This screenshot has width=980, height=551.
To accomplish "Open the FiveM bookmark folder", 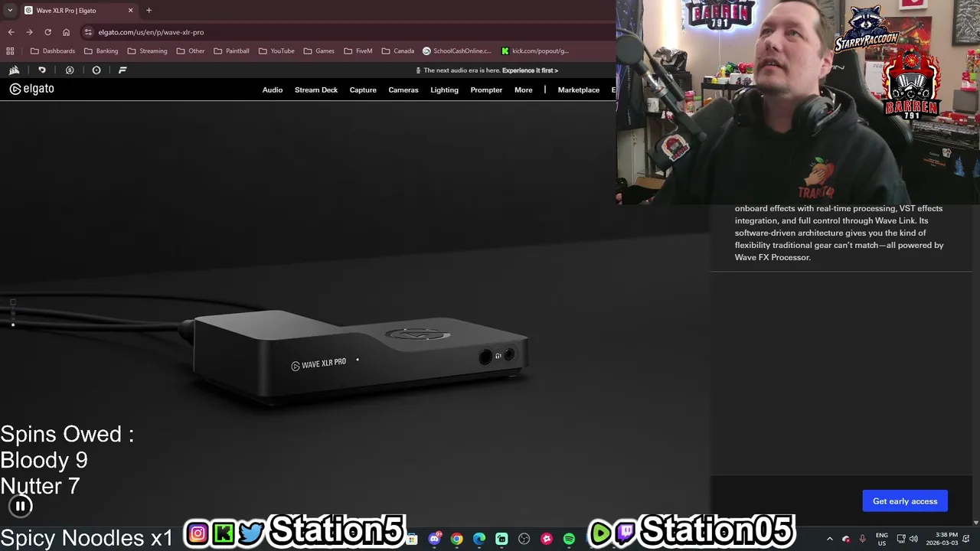I will click(358, 51).
